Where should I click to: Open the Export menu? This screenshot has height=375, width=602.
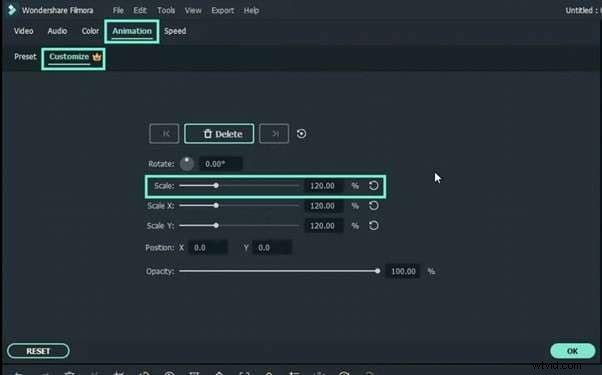coord(222,10)
